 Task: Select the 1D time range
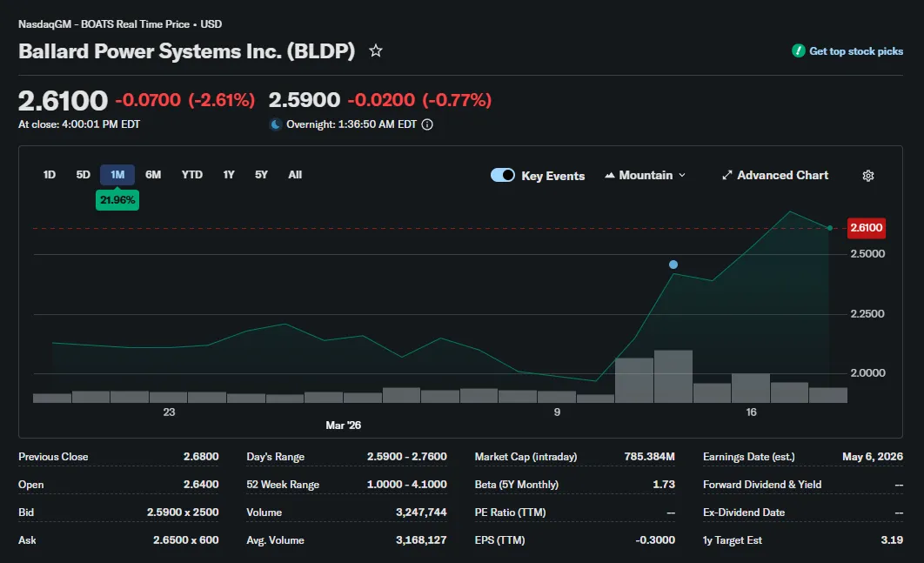50,175
